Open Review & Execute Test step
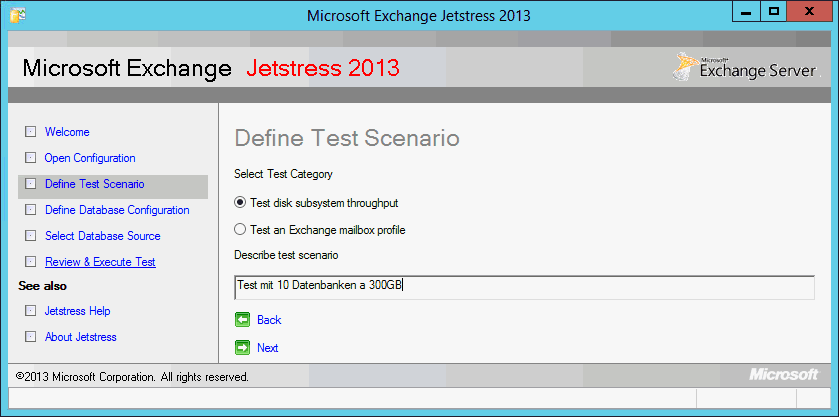This screenshot has width=839, height=417. pyautogui.click(x=101, y=262)
